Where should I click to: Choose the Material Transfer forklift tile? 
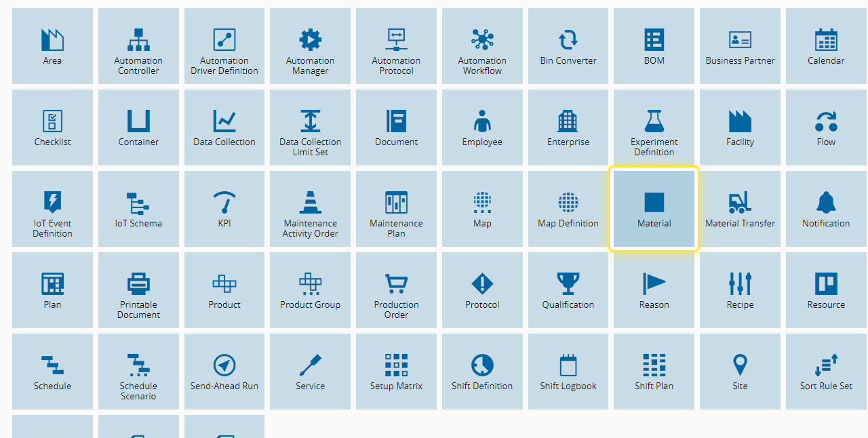[x=740, y=209]
